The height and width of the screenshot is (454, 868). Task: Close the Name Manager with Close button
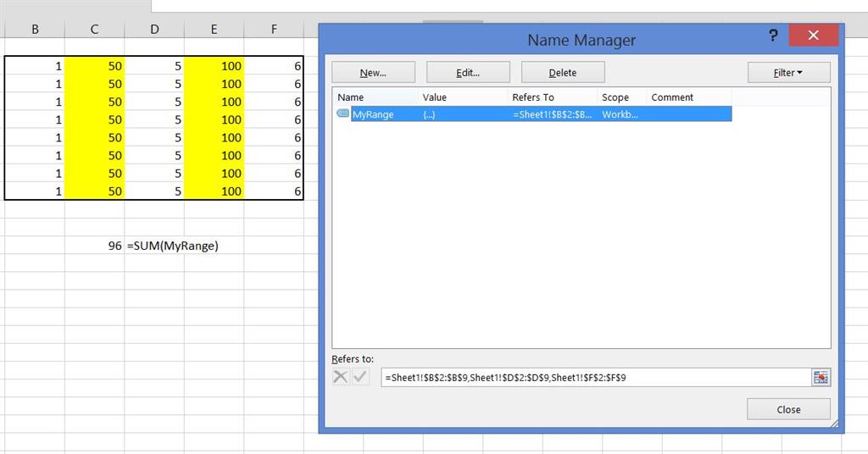[x=788, y=409]
